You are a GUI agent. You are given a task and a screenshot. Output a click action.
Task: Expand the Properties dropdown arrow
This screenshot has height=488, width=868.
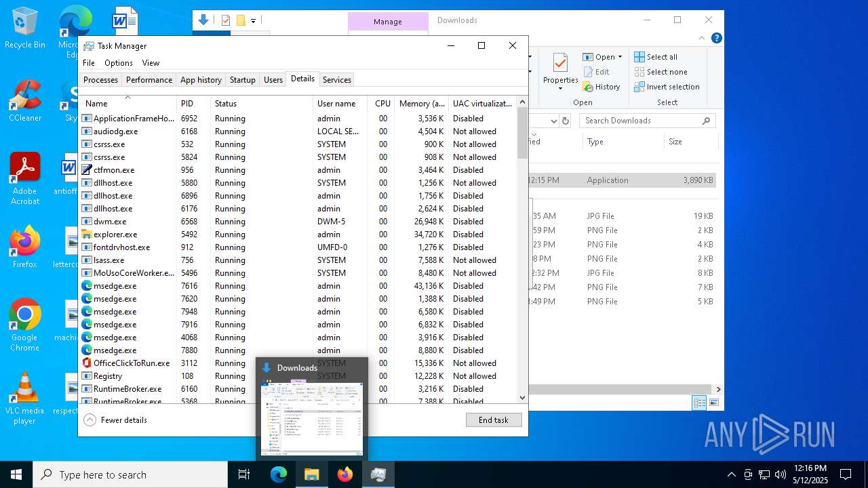560,89
